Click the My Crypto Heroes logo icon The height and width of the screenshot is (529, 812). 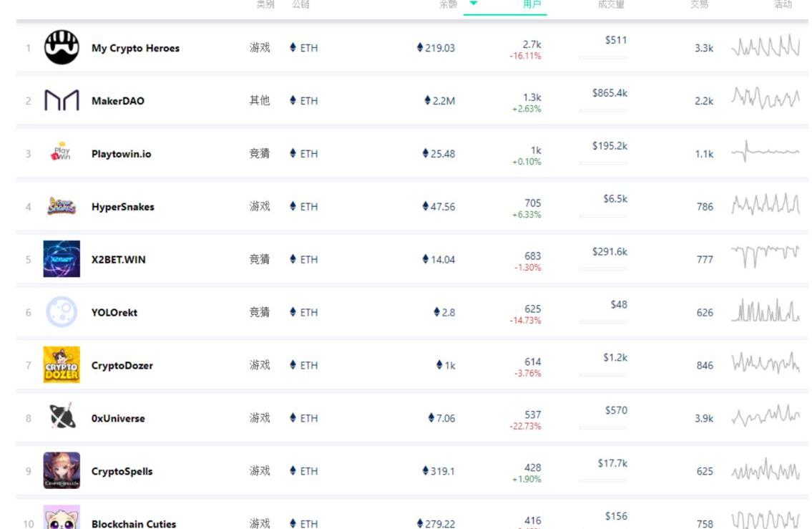click(x=62, y=48)
